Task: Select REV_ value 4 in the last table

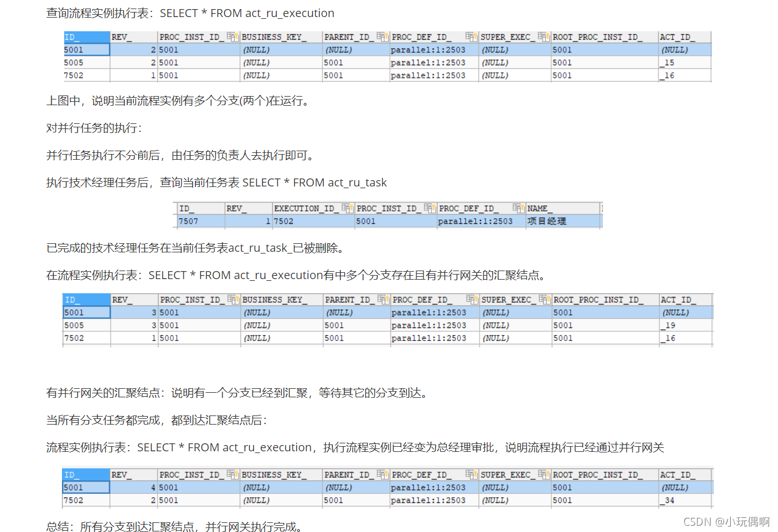Action: tap(134, 488)
